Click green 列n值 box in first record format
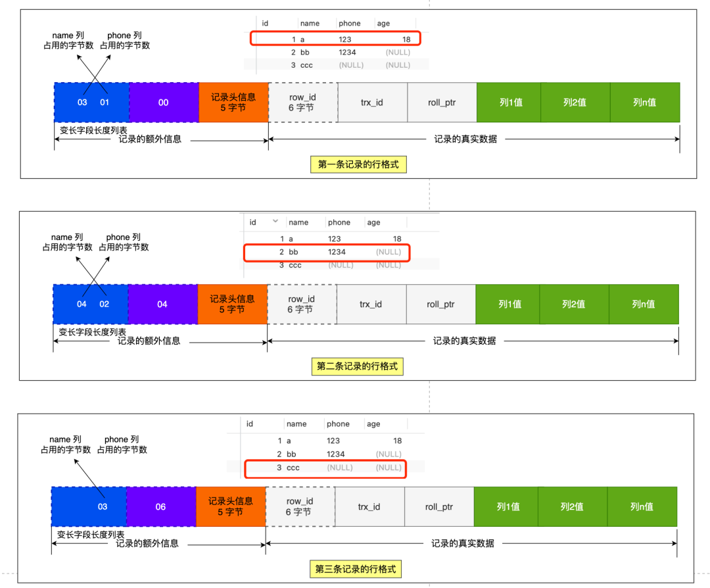Image resolution: width=710 pixels, height=588 pixels. coord(645,103)
